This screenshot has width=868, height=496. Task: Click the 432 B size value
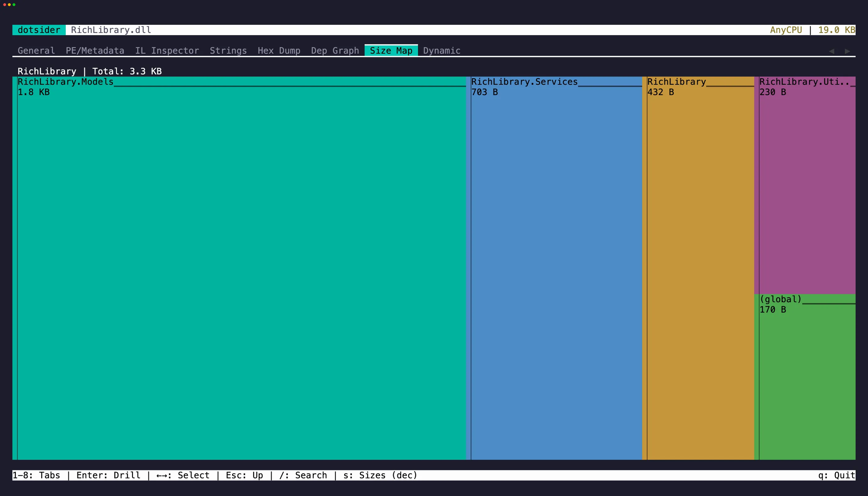click(x=661, y=92)
